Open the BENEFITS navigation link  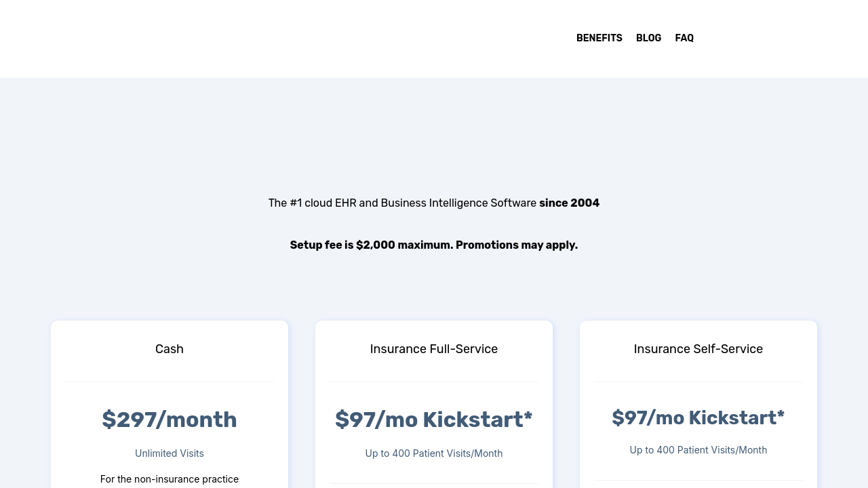click(599, 38)
